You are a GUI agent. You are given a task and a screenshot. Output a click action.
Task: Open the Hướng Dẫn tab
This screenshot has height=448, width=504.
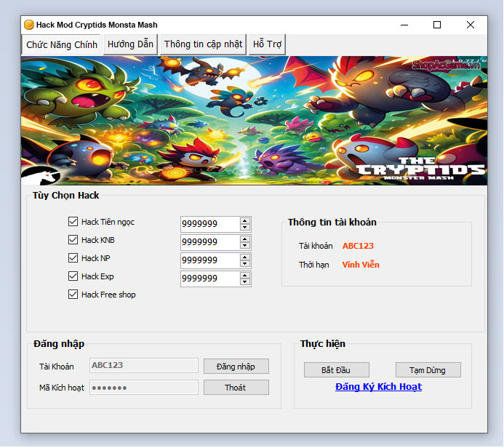pos(130,44)
